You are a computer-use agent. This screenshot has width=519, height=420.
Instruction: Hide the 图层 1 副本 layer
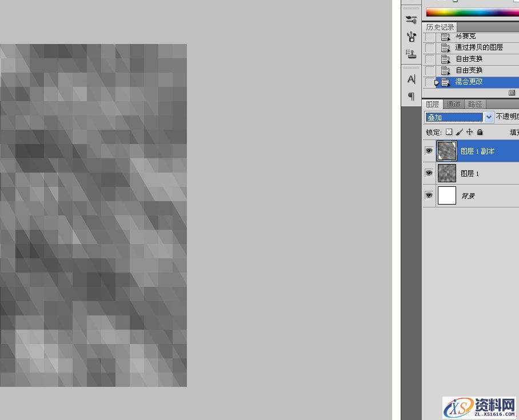pyautogui.click(x=429, y=151)
